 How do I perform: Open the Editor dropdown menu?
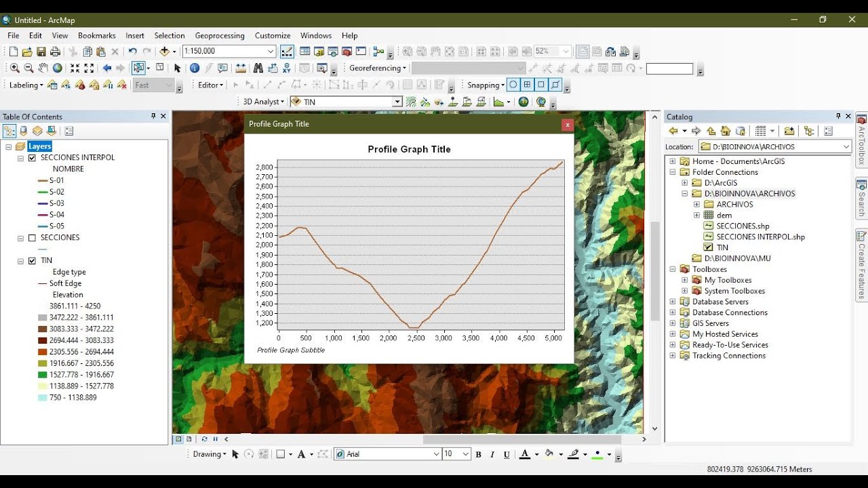click(210, 85)
